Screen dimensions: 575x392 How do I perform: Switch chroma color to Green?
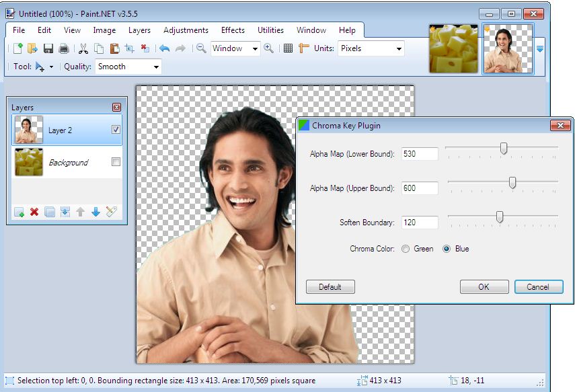406,249
